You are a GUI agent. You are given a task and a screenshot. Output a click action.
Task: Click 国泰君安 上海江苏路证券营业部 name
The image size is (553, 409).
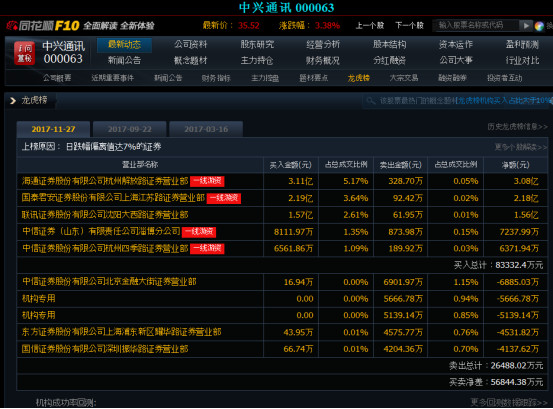(x=113, y=198)
